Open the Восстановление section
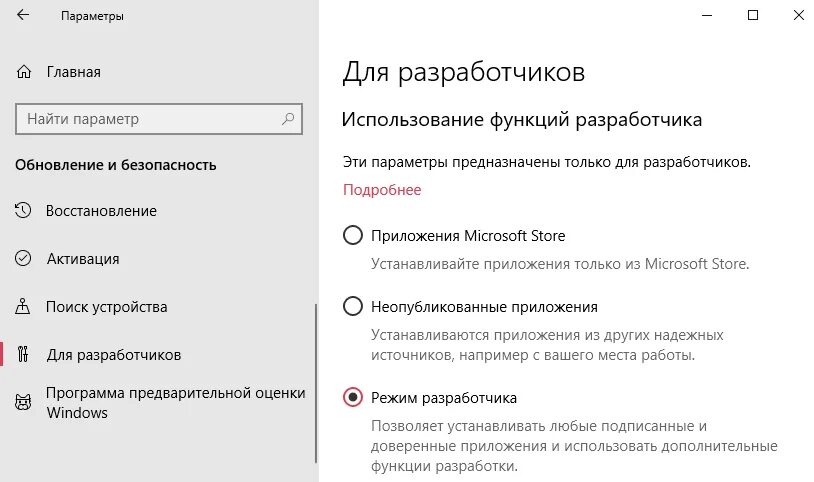 101,211
